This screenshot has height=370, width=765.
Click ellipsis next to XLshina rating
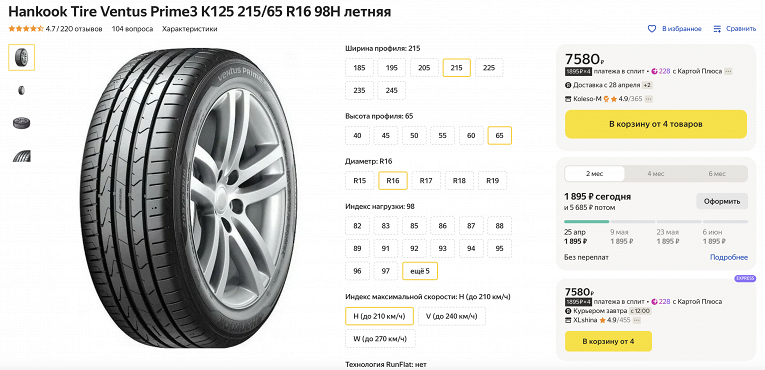637,320
